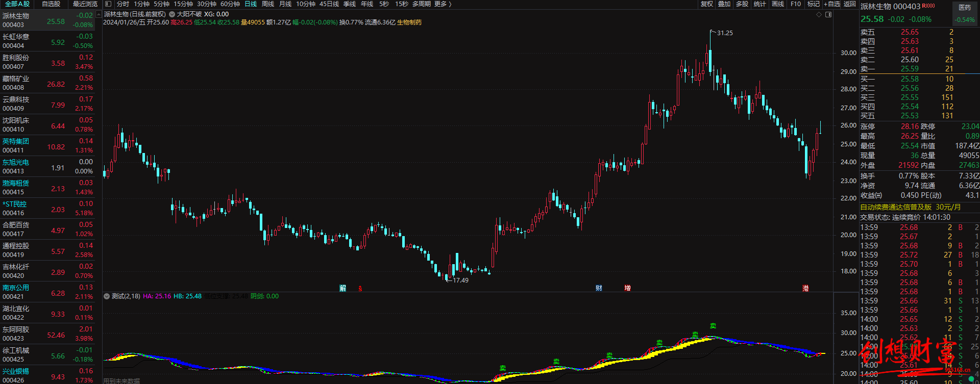Select 东阿阿胶 000423 in stock list
980x384 pixels.
47,334
